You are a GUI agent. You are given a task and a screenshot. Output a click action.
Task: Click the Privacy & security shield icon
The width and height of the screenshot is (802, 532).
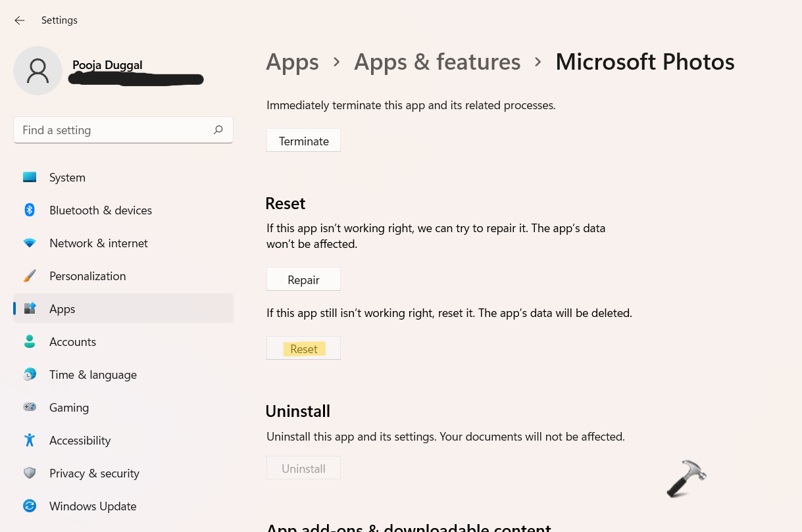[30, 473]
